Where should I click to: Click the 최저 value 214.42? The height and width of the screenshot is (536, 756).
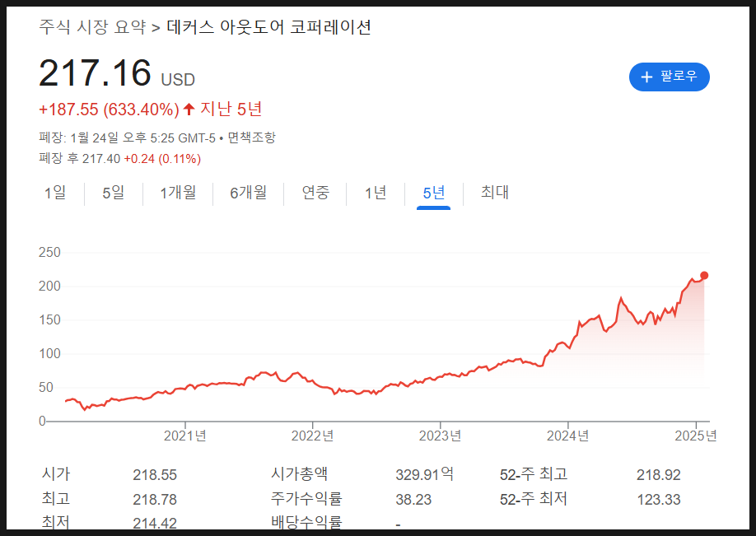click(x=155, y=523)
